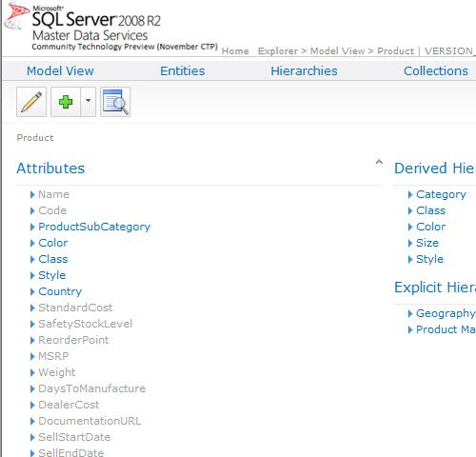Viewport: 476px width, 457px height.
Task: Open the Category derived hierarchy
Action: pos(441,194)
